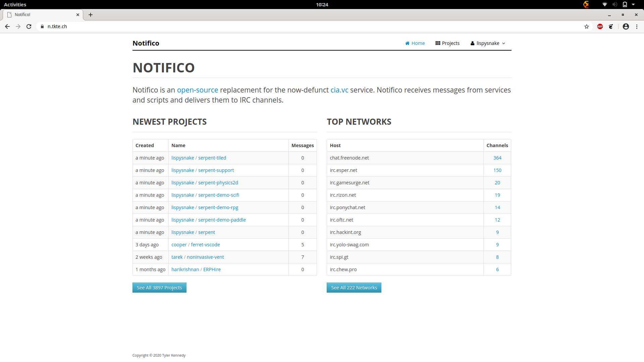Viewport: 644px width, 362px height.
Task: Click the orange app indicator in top bar
Action: (x=586, y=5)
